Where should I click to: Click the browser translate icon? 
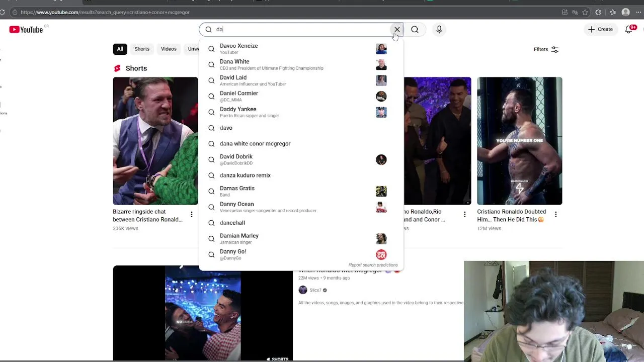point(575,12)
